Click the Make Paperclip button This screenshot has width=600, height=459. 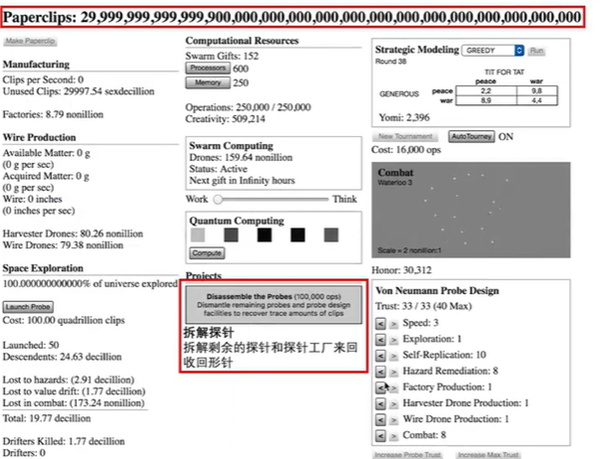(x=30, y=41)
